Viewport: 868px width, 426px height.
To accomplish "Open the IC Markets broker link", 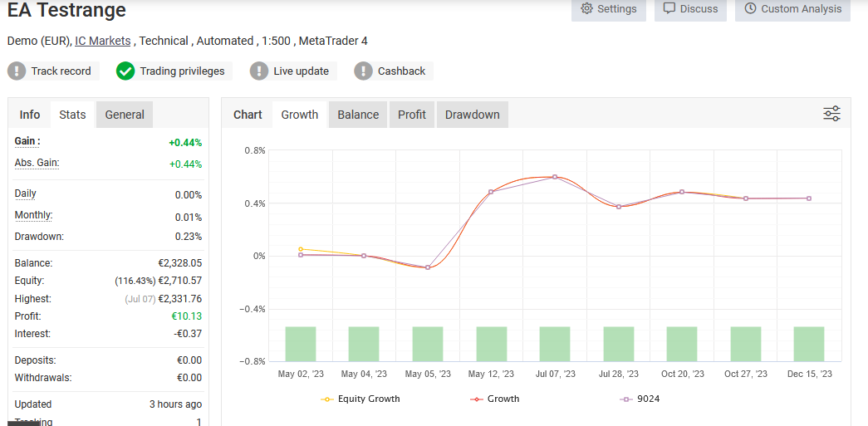I will click(102, 41).
